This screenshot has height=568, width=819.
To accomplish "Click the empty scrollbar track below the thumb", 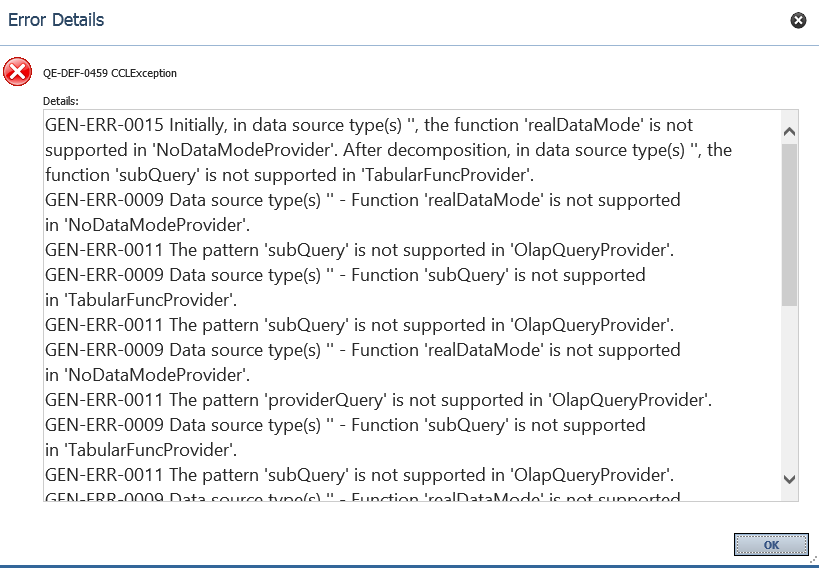I will pos(789,387).
